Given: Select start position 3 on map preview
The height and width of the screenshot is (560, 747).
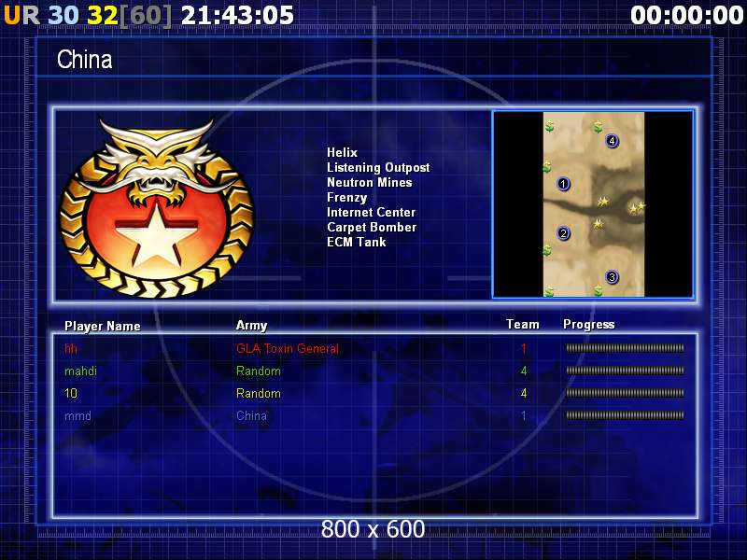Looking at the screenshot, I should pyautogui.click(x=613, y=276).
